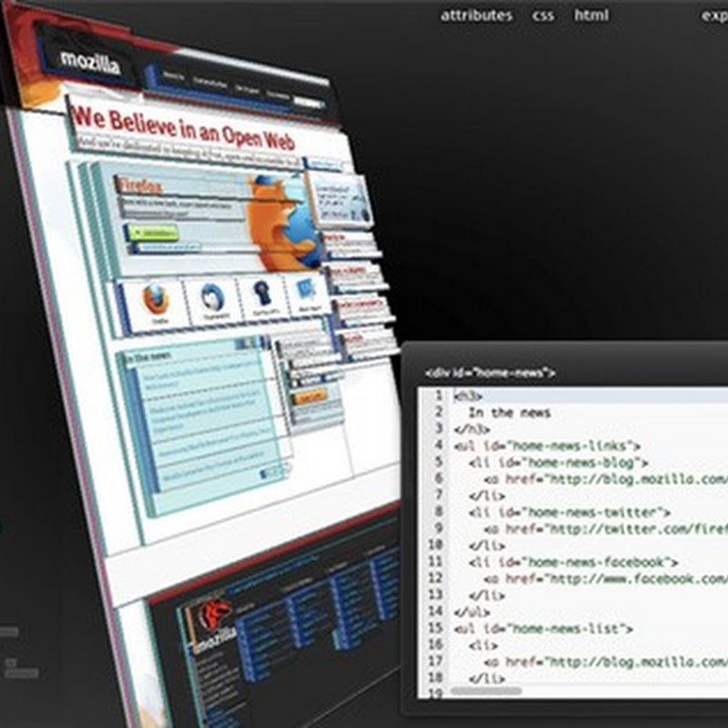The height and width of the screenshot is (728, 728).
Task: Click the large Firefox logo globe
Action: pos(284,222)
